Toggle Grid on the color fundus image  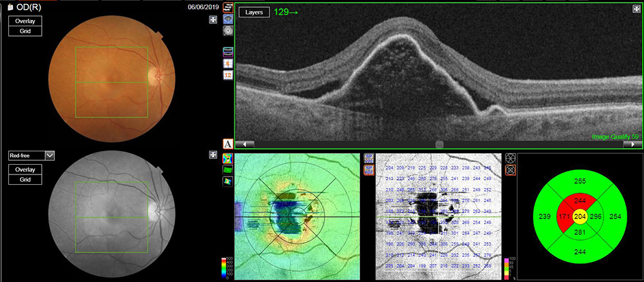(x=25, y=30)
